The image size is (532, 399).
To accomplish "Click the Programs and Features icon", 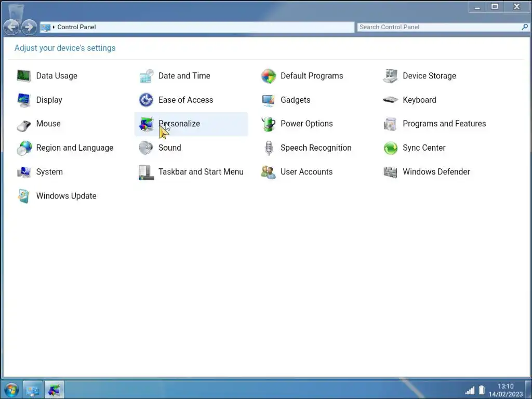I will [391, 124].
